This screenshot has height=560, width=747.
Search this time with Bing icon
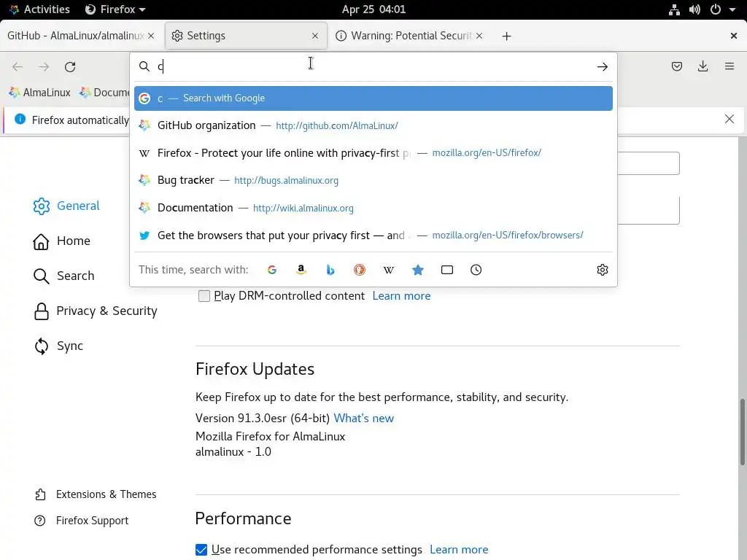point(330,270)
